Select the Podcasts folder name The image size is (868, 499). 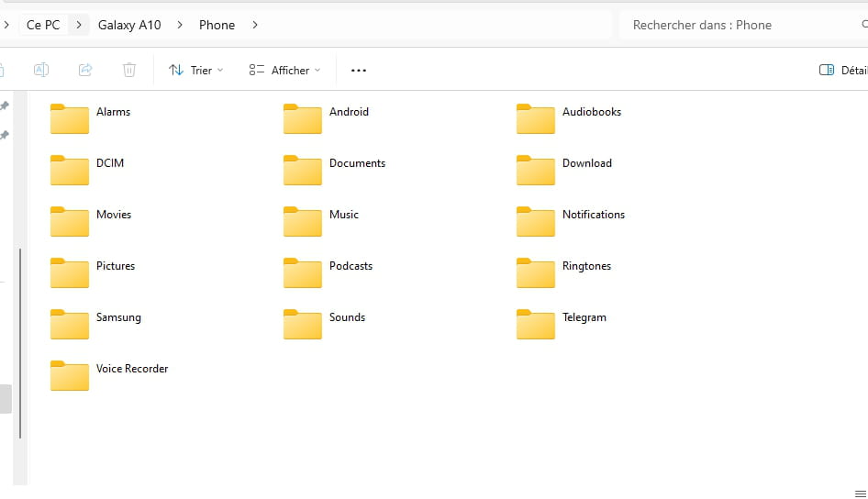(351, 266)
